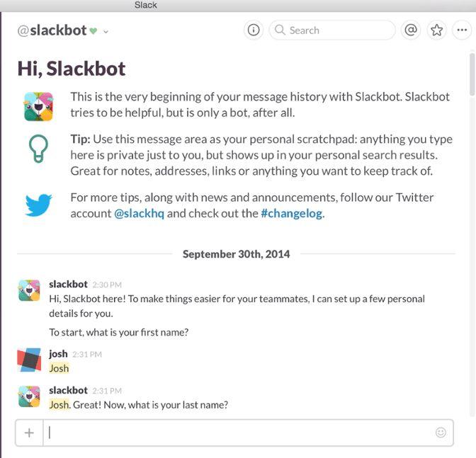Click the green heart presence indicator
Viewport: 476px width, 458px height.
pos(93,30)
